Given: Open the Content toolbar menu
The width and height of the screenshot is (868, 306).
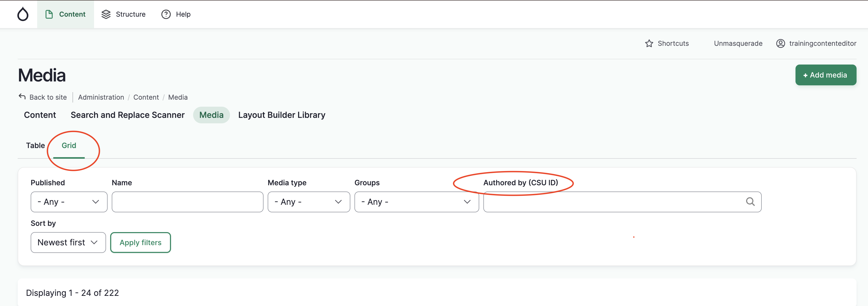Looking at the screenshot, I should [66, 14].
